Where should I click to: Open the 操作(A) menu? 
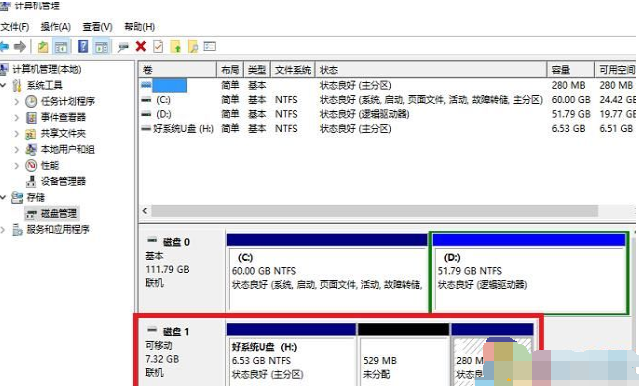56,27
